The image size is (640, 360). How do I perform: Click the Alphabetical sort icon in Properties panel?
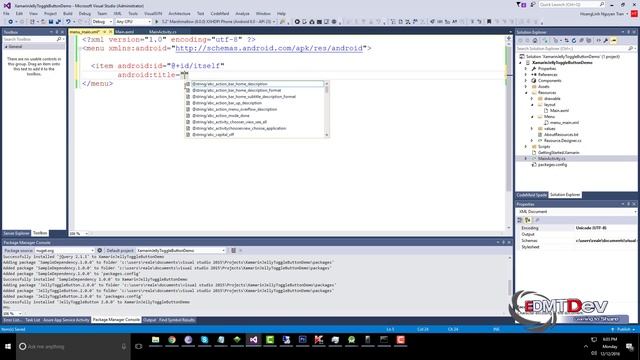click(x=528, y=220)
